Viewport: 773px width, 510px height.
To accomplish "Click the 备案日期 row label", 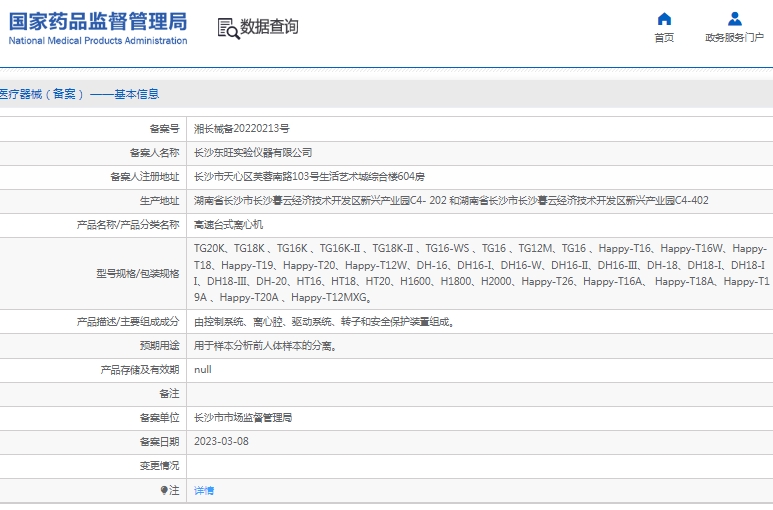I will pyautogui.click(x=160, y=442).
